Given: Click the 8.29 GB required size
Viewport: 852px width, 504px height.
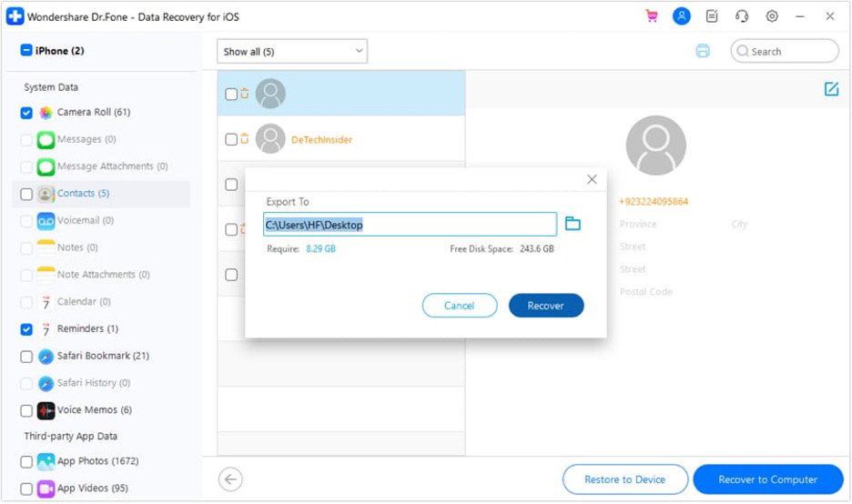Looking at the screenshot, I should (320, 248).
